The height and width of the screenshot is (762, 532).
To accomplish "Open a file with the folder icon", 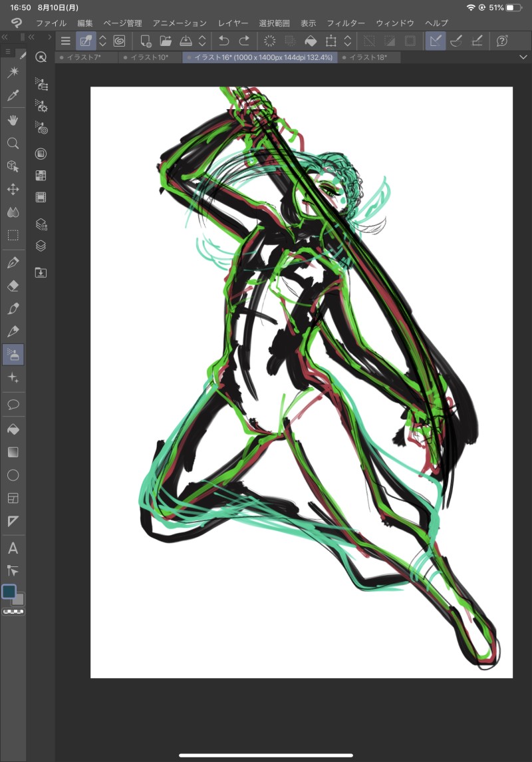I will click(166, 41).
